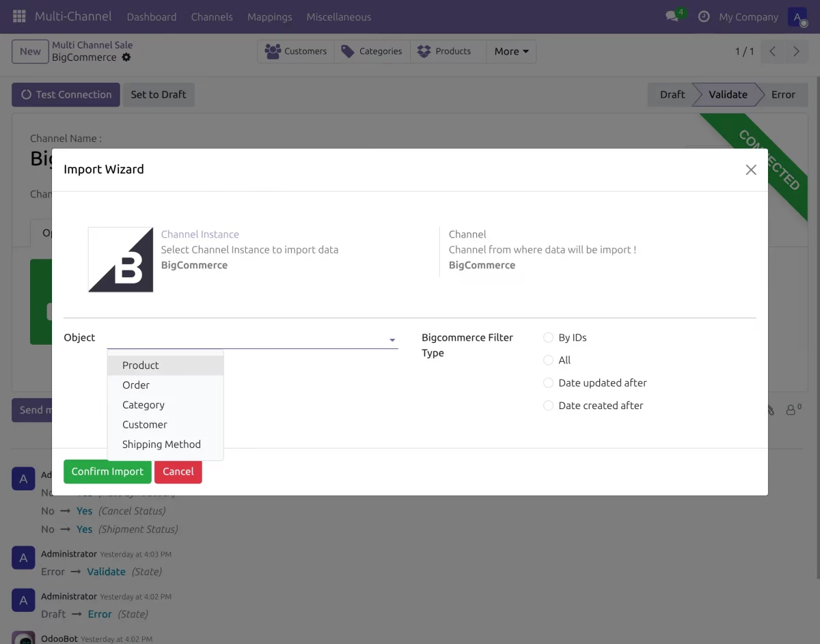
Task: Open the Mappings menu
Action: point(270,16)
